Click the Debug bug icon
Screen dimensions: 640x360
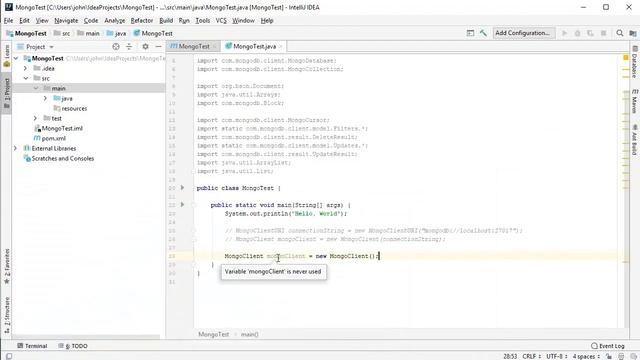click(577, 33)
